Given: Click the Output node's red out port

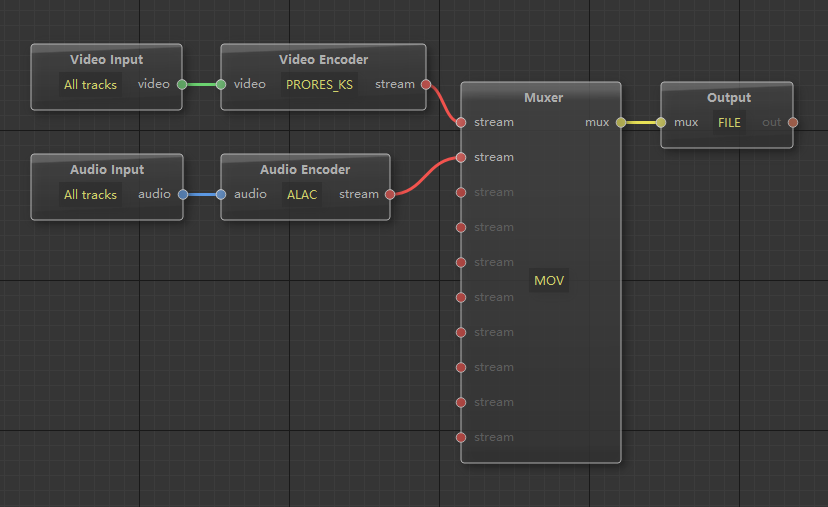Looking at the screenshot, I should 793,123.
